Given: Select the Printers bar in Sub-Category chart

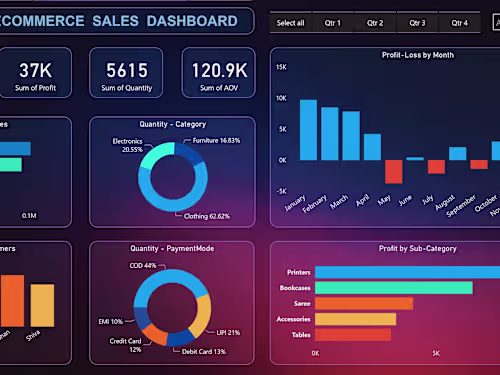Looking at the screenshot, I should [407, 272].
